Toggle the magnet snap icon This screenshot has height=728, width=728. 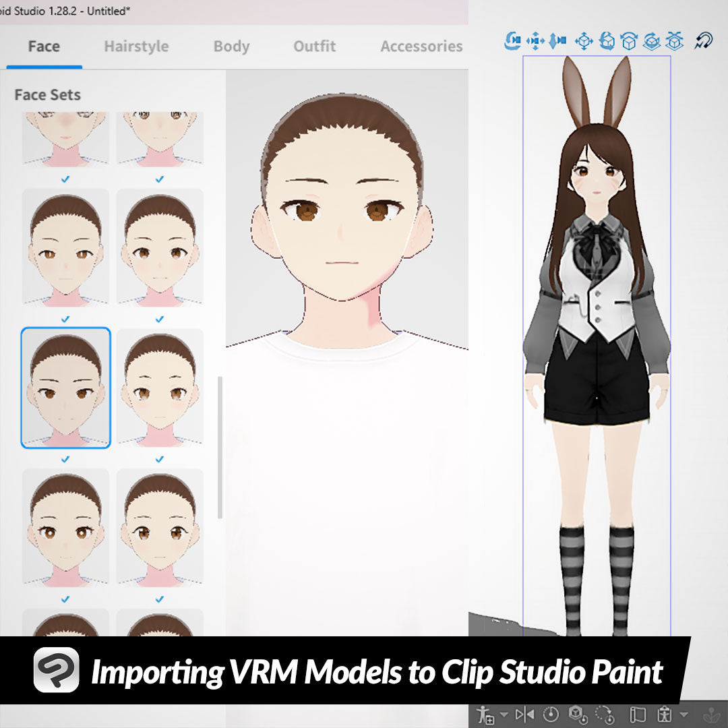(x=703, y=41)
